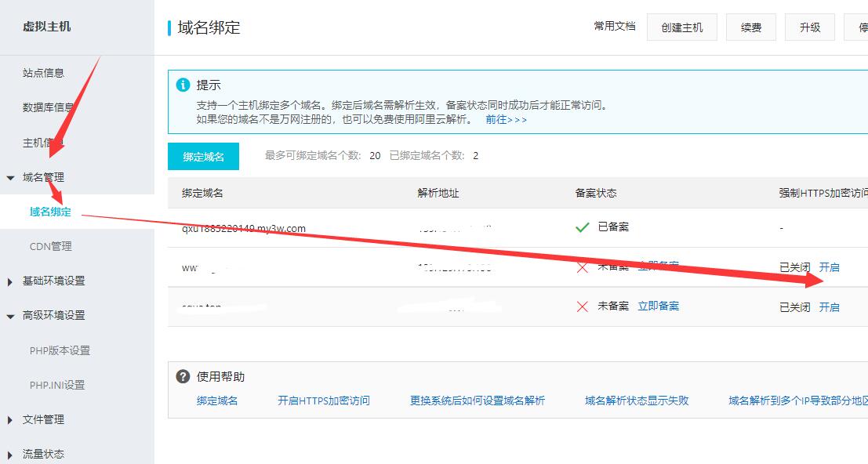This screenshot has height=464, width=868.
Task: Open the 开启HTTPS加密访问 help link
Action: tap(323, 401)
